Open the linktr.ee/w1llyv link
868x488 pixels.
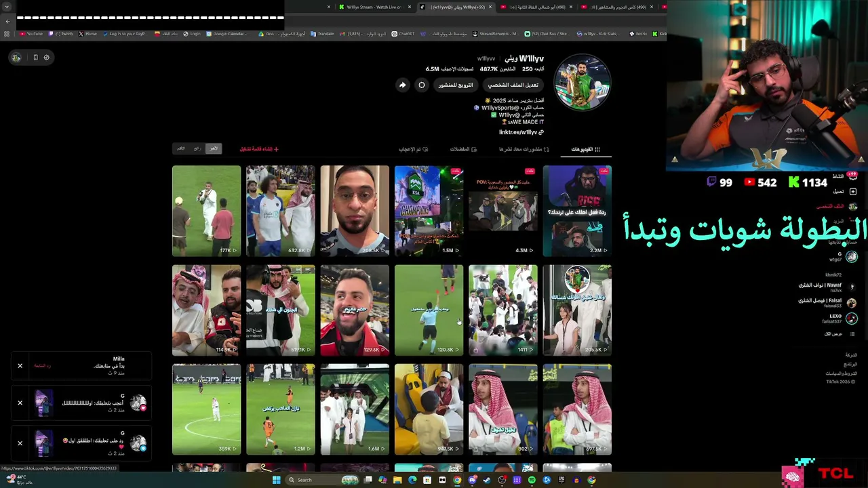click(521, 132)
